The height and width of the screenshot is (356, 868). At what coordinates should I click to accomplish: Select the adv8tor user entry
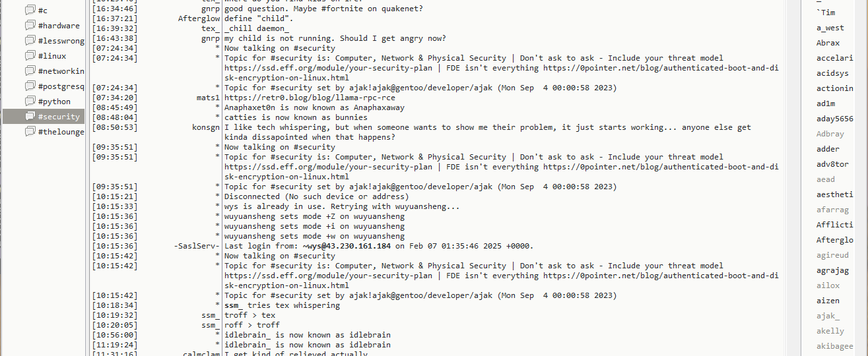tap(832, 164)
